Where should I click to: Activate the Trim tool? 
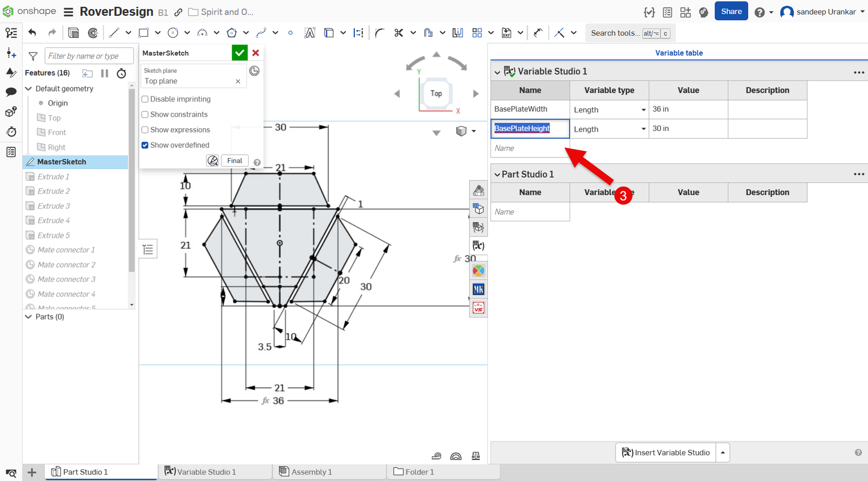[398, 32]
